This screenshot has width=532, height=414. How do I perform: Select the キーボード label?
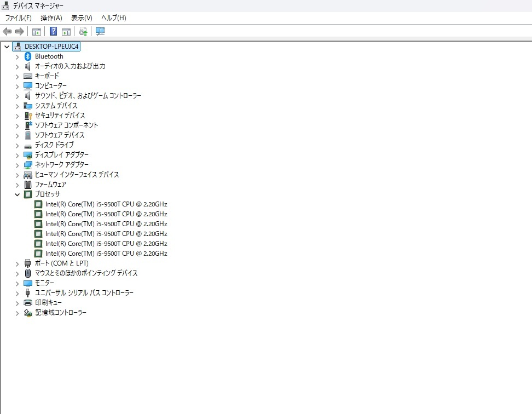point(47,76)
